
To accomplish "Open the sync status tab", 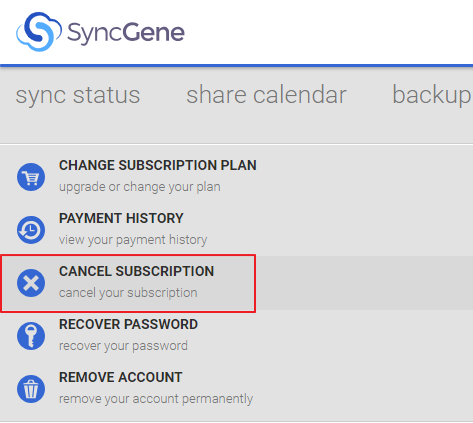I will pyautogui.click(x=78, y=95).
